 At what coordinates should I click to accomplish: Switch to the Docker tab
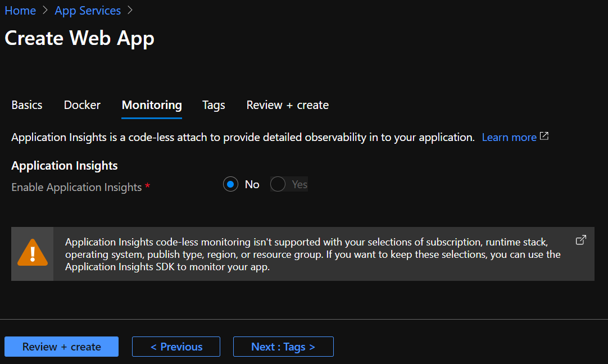82,105
